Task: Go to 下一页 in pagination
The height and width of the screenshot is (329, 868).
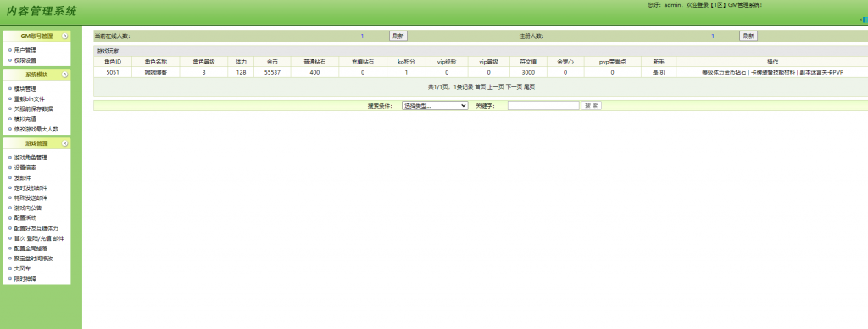Action: coord(514,87)
